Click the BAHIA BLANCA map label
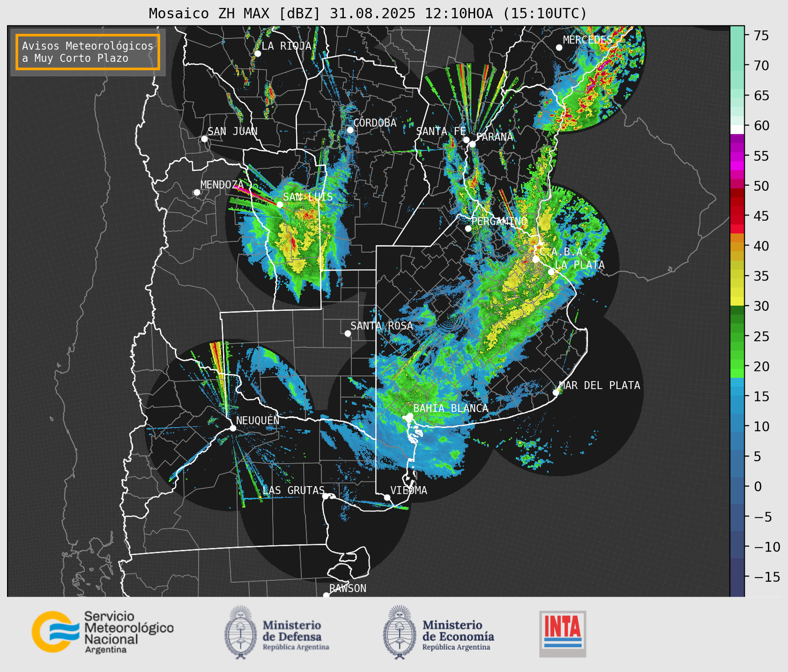 pyautogui.click(x=451, y=408)
